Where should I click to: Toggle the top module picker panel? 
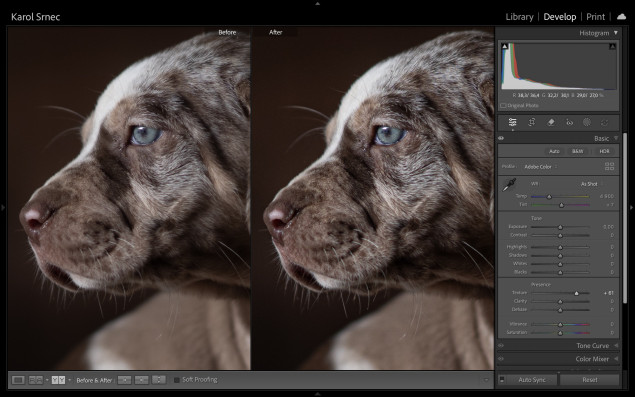click(318, 3)
